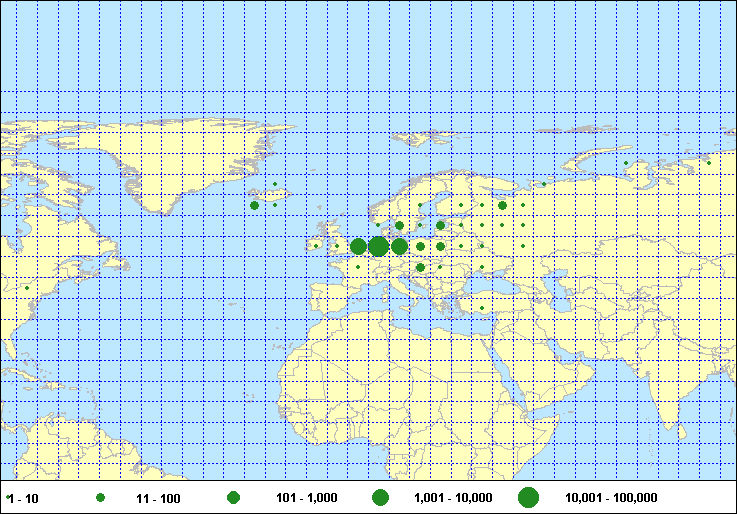737x514 pixels.
Task: Select the "10,001 - 100,000" legend label
Action: coord(611,497)
